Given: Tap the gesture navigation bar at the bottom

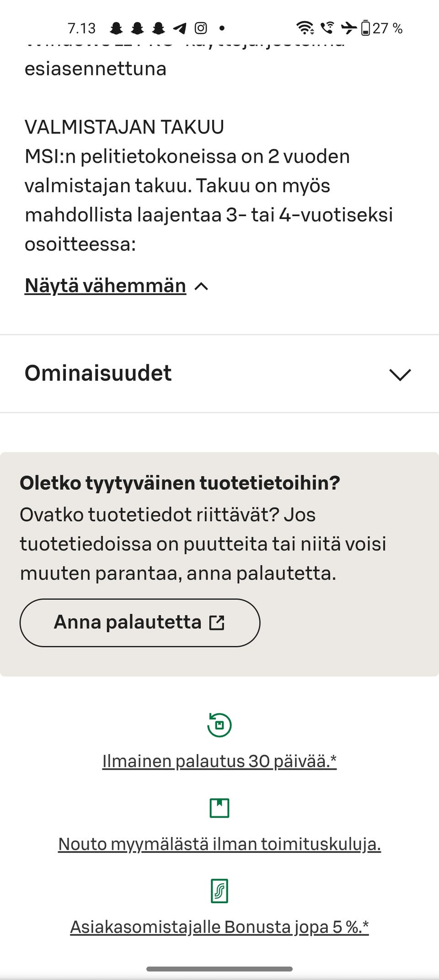Looking at the screenshot, I should click(219, 969).
